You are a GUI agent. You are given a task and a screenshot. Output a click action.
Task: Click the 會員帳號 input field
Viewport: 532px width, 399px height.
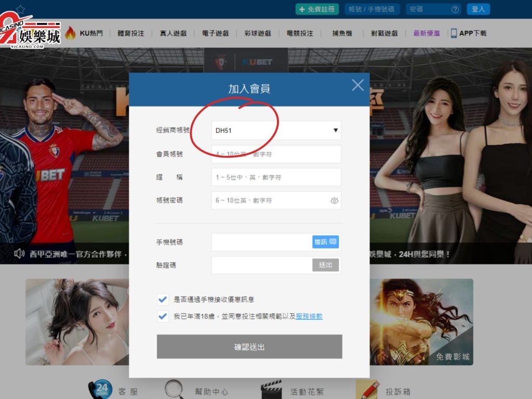276,154
